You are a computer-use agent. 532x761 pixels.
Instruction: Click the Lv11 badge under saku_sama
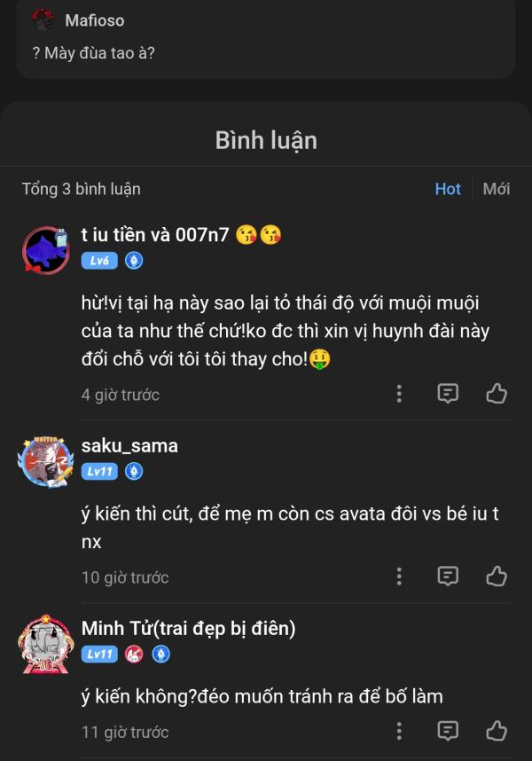(x=99, y=471)
